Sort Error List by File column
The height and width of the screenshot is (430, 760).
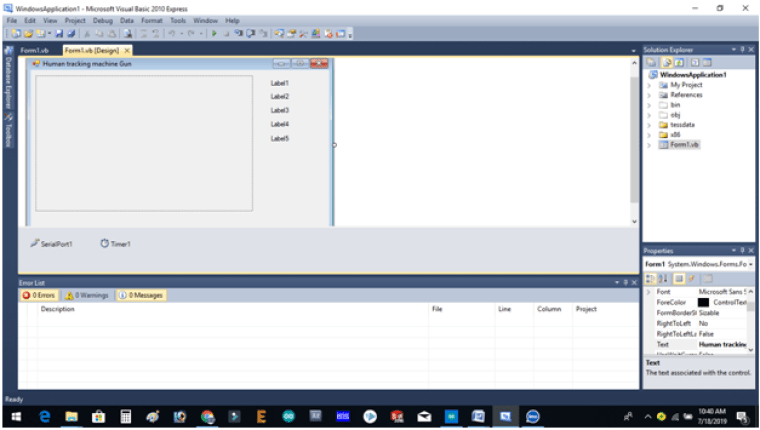point(437,309)
